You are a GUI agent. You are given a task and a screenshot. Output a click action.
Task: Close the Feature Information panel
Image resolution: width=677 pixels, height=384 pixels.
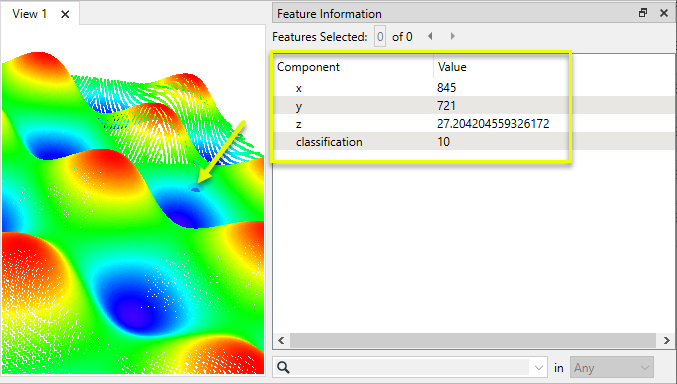tap(664, 13)
